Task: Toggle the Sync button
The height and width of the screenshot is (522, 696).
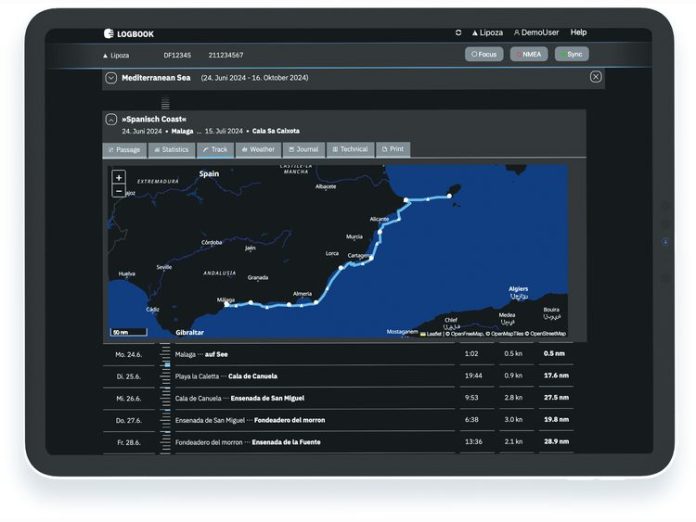Action: coord(572,54)
